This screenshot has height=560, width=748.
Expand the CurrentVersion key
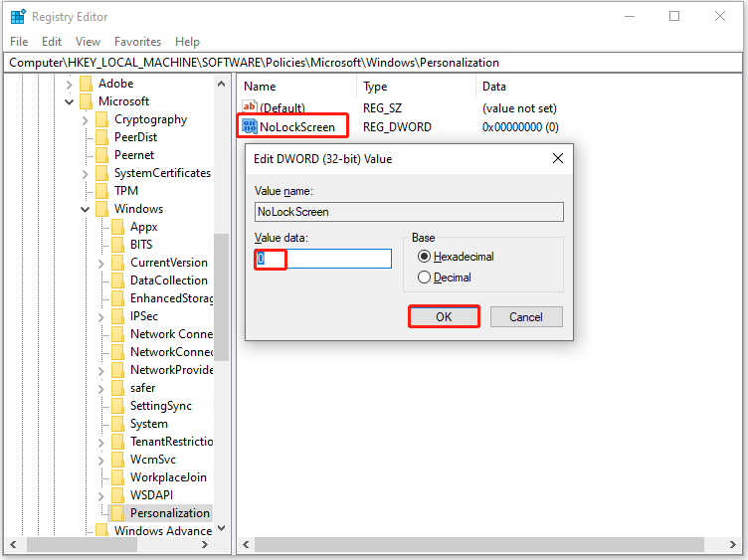(100, 264)
